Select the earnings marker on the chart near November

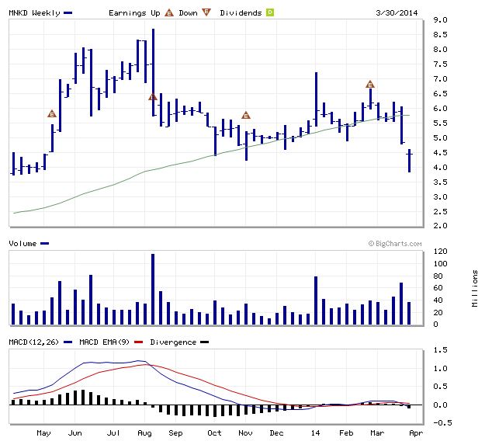pyautogui.click(x=246, y=116)
